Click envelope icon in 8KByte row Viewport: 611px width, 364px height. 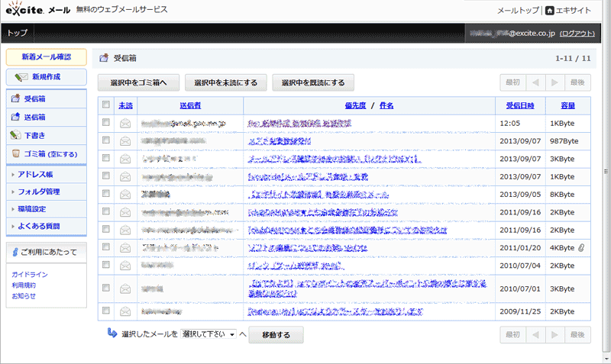coord(125,195)
